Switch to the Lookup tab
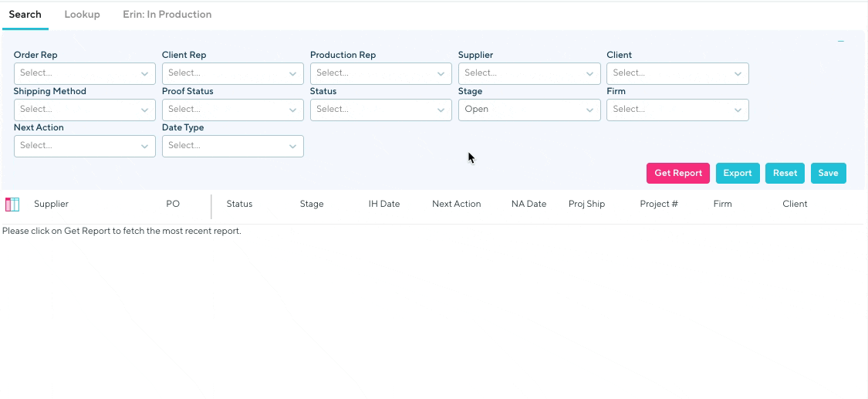This screenshot has width=868, height=399. [x=82, y=15]
